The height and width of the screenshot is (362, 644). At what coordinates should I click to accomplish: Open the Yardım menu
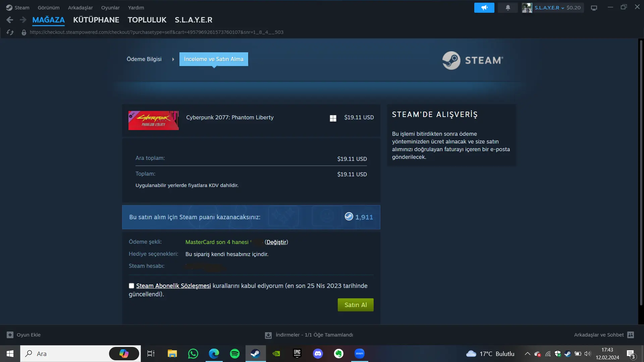click(x=136, y=7)
